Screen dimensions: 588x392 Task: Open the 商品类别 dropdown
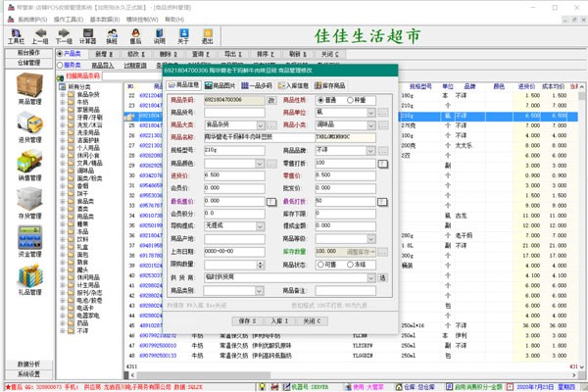tap(259, 291)
